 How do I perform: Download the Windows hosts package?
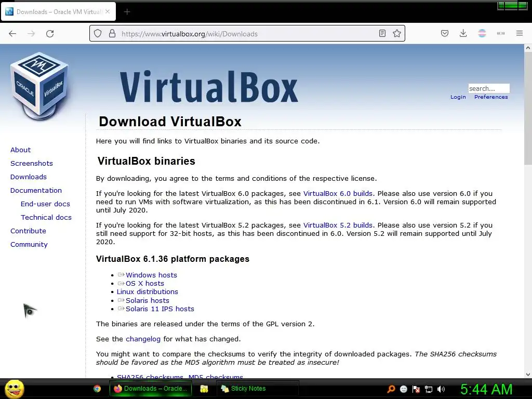[151, 275]
